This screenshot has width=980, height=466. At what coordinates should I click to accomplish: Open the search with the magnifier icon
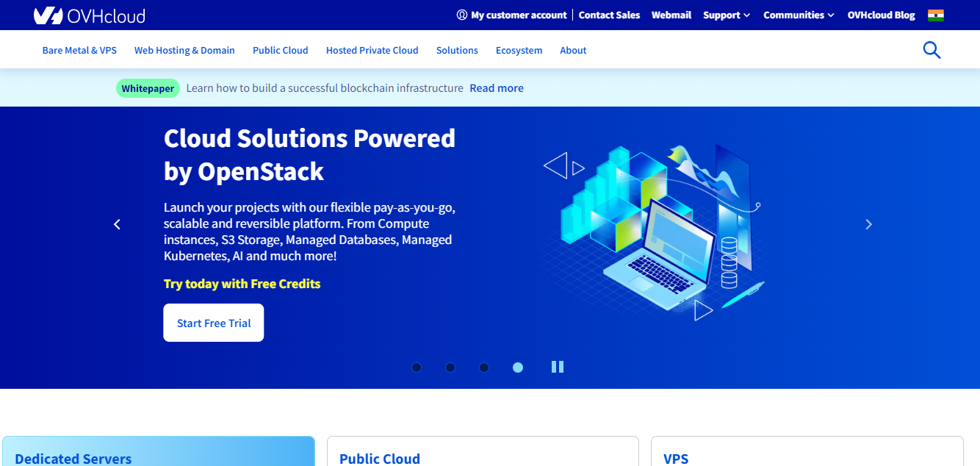click(931, 49)
